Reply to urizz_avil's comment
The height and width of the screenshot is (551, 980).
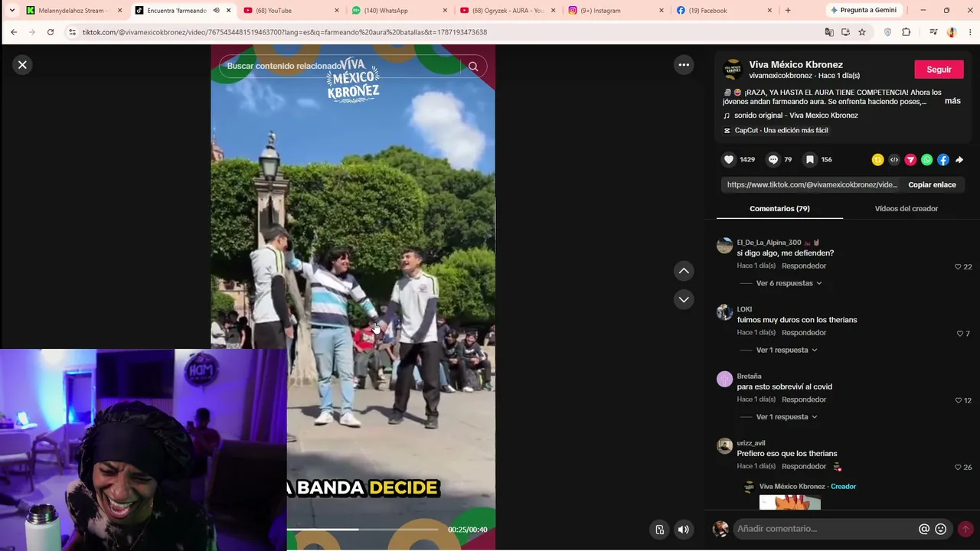(804, 466)
